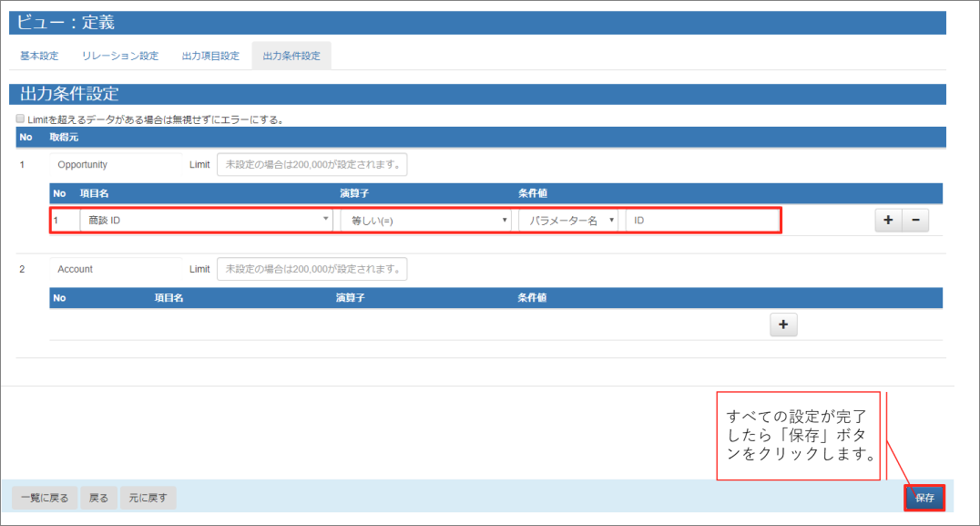Expand the 等しい(=) operator dropdown

[x=425, y=221]
